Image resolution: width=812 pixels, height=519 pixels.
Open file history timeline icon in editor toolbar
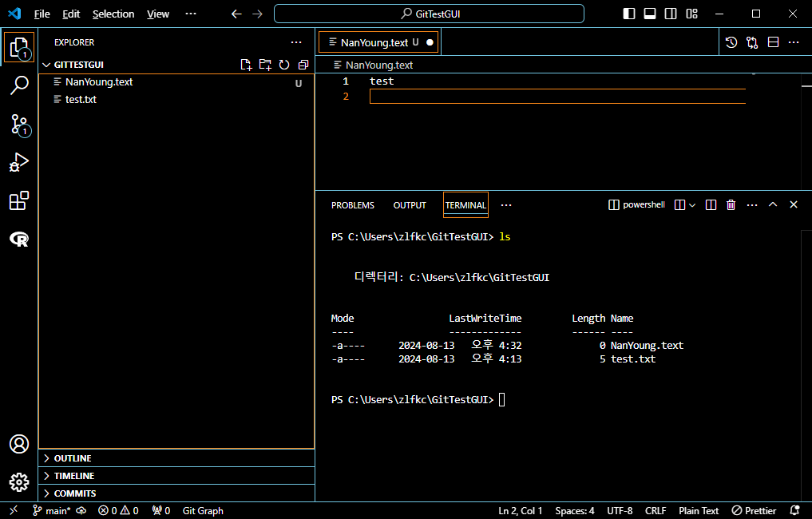click(731, 42)
